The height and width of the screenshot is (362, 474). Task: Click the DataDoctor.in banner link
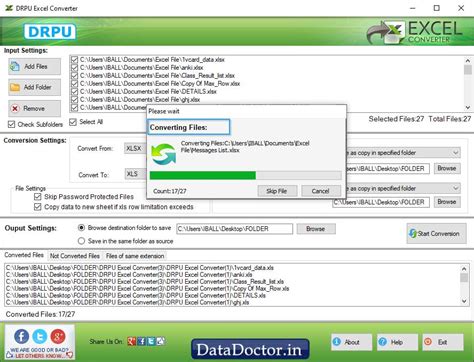pos(250,349)
